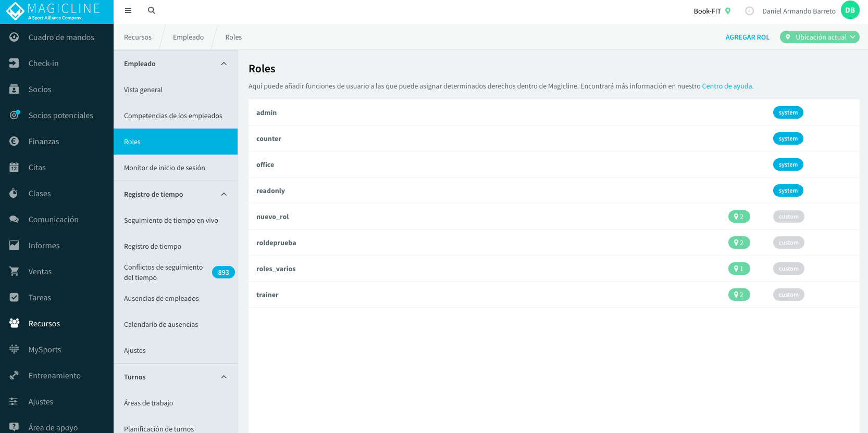The height and width of the screenshot is (433, 868).
Task: Open the readonly role row
Action: click(x=554, y=190)
